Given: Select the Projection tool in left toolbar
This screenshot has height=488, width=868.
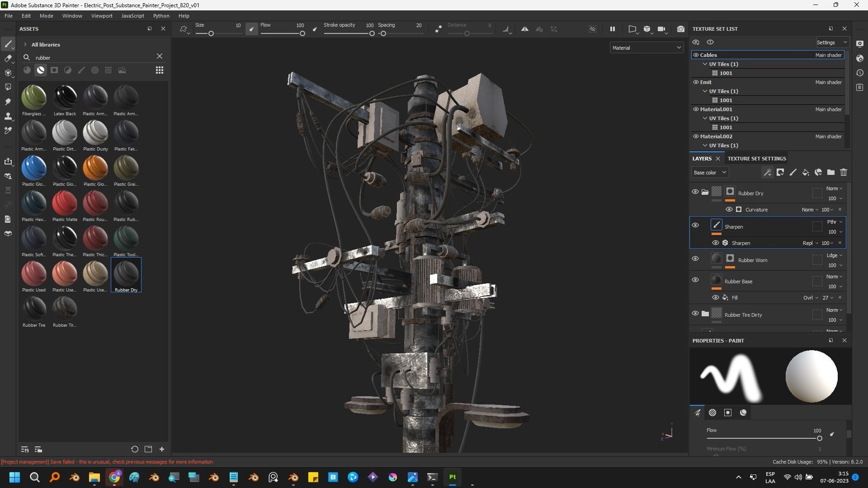Looking at the screenshot, I should (8, 73).
